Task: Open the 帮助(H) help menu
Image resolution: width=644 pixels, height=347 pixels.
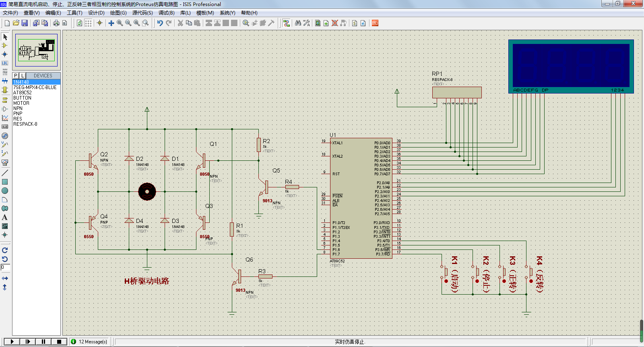Action: click(x=249, y=13)
